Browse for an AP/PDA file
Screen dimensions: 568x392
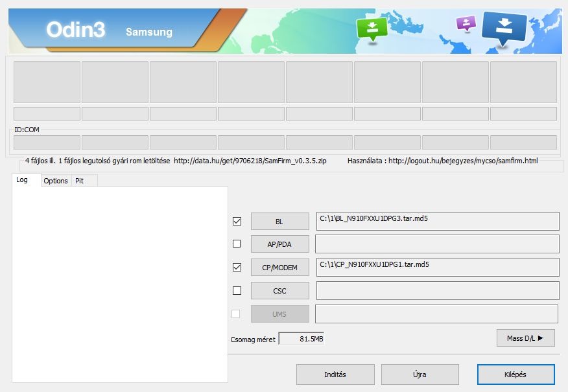tap(279, 244)
